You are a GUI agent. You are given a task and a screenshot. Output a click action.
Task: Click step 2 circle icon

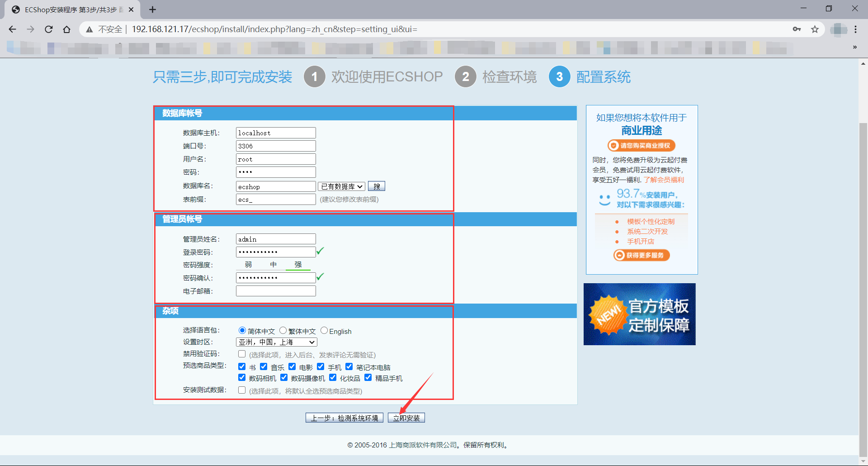(466, 76)
